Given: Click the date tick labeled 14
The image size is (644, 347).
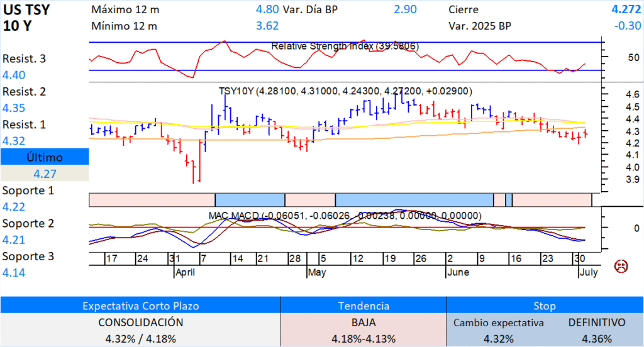Looking at the screenshot, I should click(x=237, y=259).
